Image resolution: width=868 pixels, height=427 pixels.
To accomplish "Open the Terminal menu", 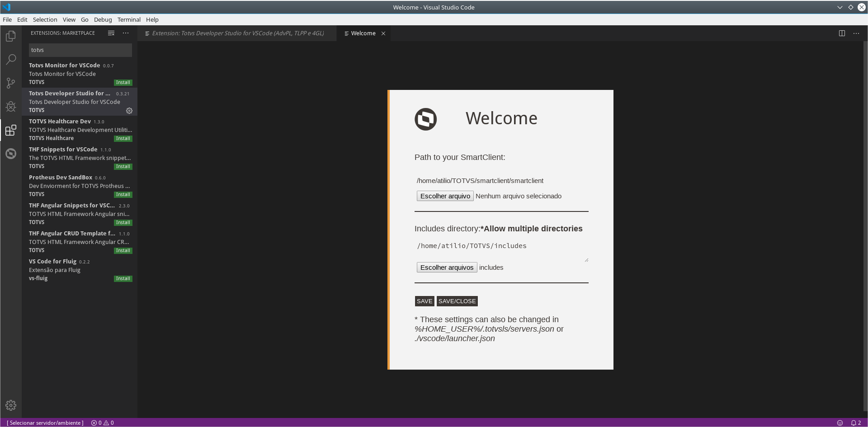I will 129,19.
